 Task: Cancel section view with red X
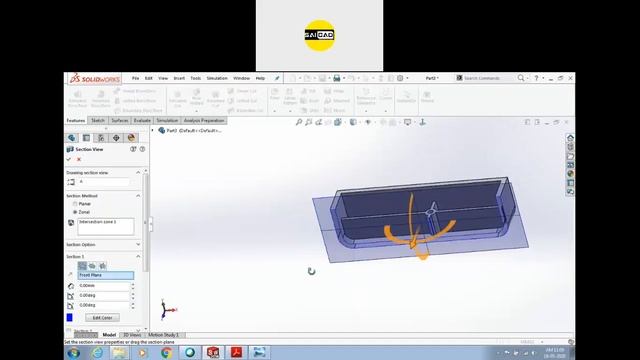[x=79, y=159]
